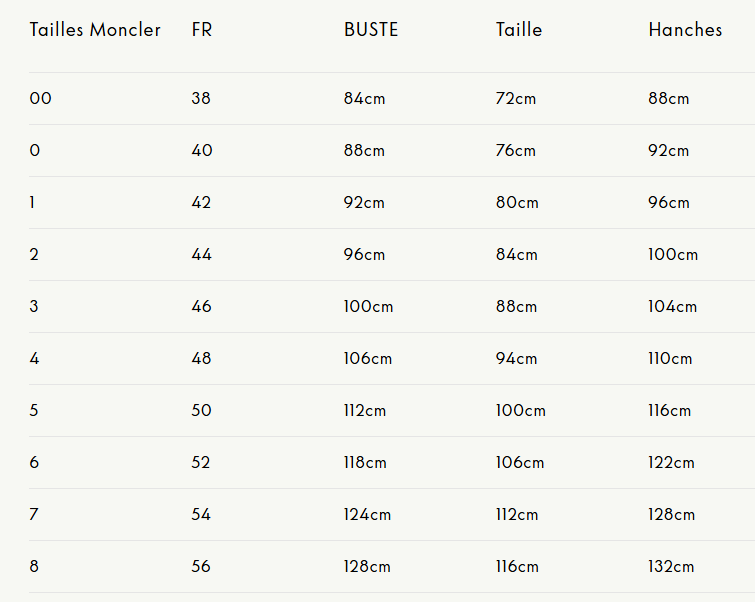This screenshot has height=602, width=755.
Task: Select the 94cm waist measurement
Action: point(516,359)
